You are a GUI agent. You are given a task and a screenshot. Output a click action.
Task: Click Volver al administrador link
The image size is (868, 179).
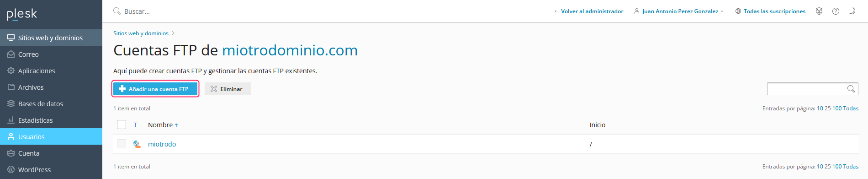[592, 11]
